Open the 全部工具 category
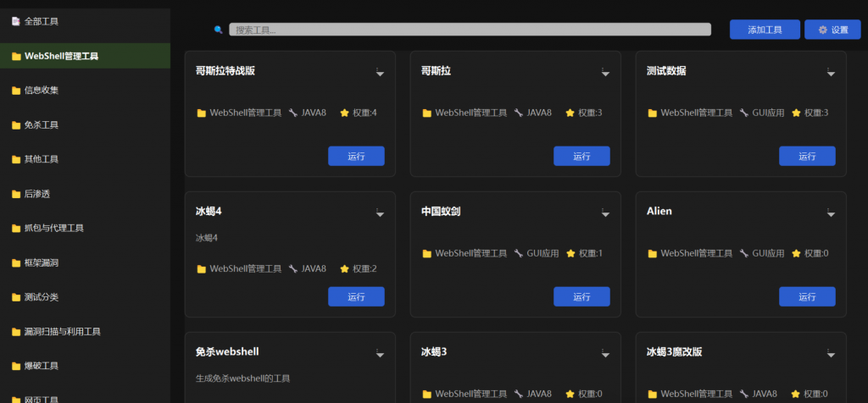This screenshot has width=868, height=403. pos(85,21)
